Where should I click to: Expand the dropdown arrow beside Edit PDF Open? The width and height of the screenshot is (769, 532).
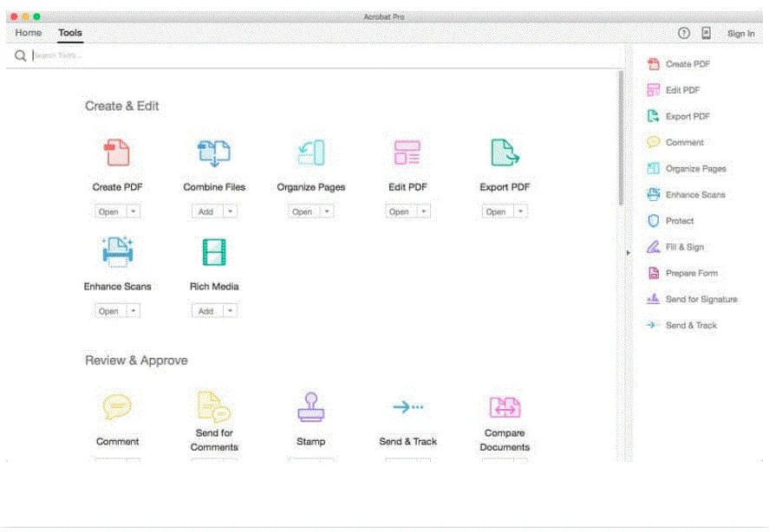click(x=424, y=211)
